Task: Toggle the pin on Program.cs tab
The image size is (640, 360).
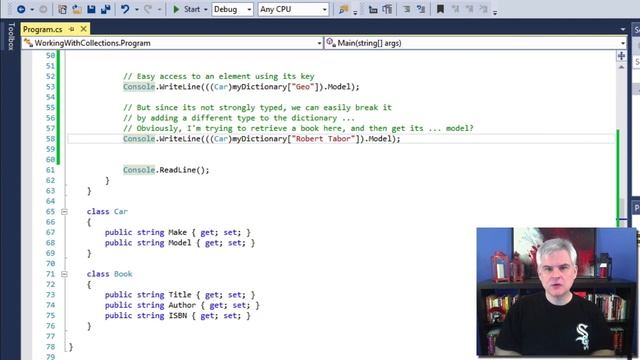Action: (72, 29)
